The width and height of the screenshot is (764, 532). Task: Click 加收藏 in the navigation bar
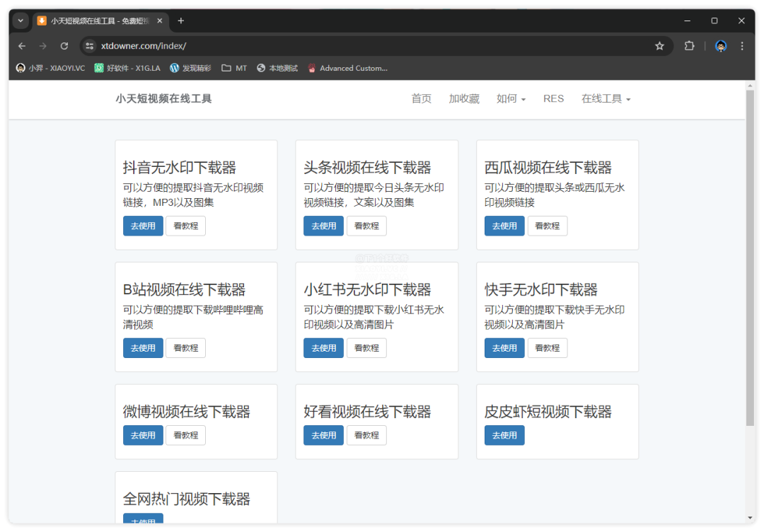tap(464, 99)
